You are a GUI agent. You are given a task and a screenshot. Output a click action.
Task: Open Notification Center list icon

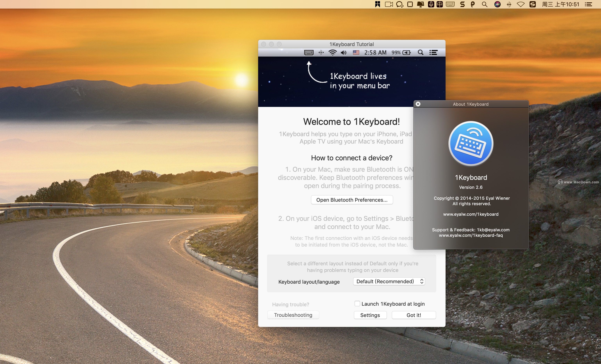pyautogui.click(x=588, y=4)
